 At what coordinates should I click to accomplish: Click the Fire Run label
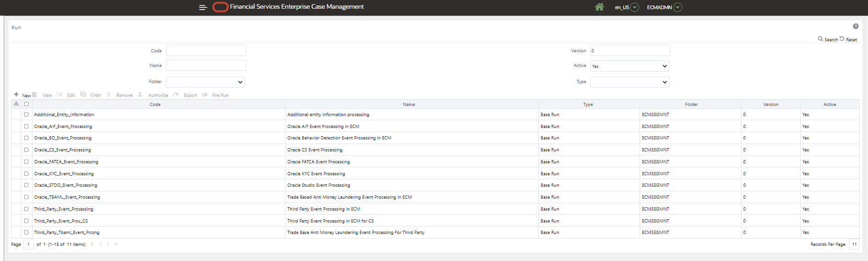[x=220, y=95]
